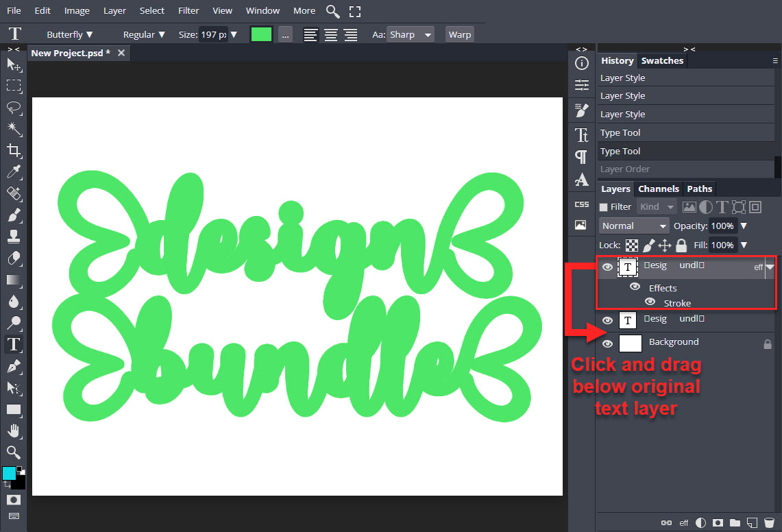Select the Lasso tool

14,108
